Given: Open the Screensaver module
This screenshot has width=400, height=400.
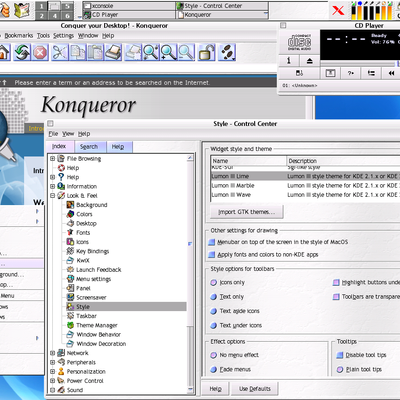Looking at the screenshot, I should pos(91,297).
